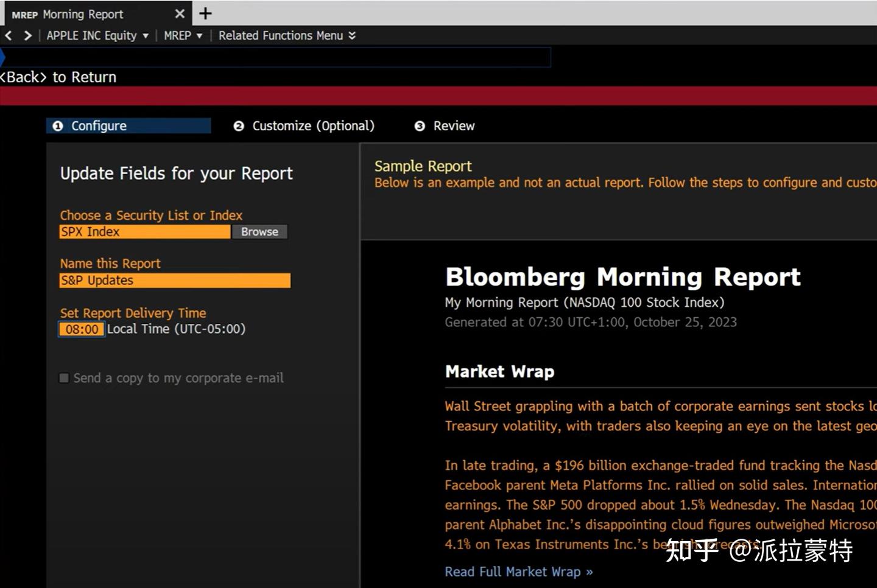Click 'Generated at 07:30 UTC+1:00' text
The image size is (877, 588).
click(591, 322)
